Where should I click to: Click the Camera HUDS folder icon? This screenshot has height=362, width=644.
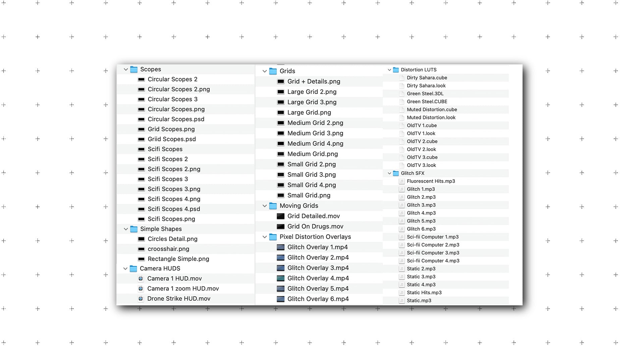coord(133,268)
